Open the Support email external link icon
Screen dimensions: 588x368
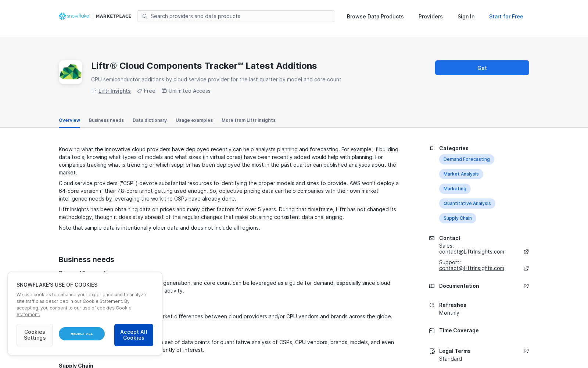(x=526, y=268)
